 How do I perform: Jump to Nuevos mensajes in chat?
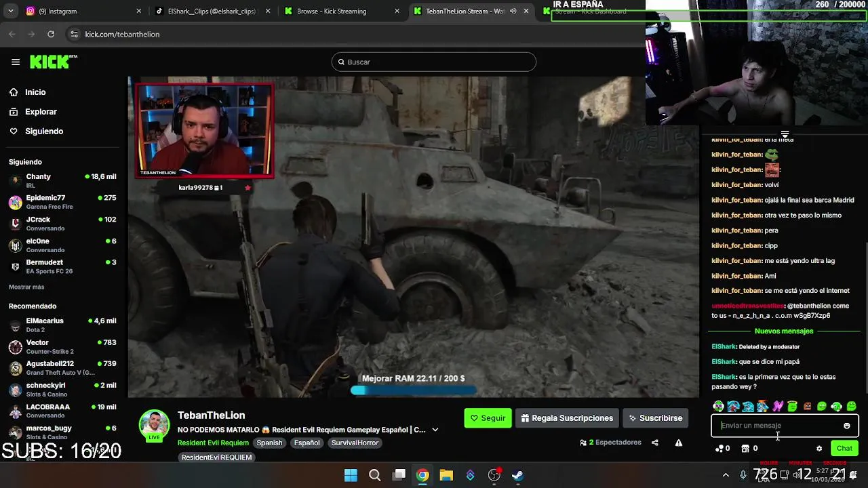784,331
